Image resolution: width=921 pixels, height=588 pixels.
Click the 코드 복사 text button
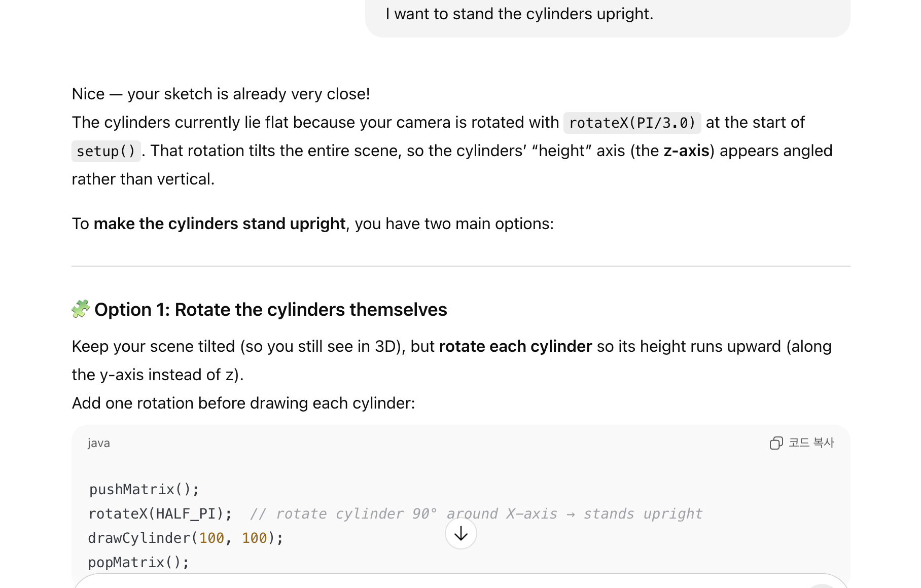[811, 443]
